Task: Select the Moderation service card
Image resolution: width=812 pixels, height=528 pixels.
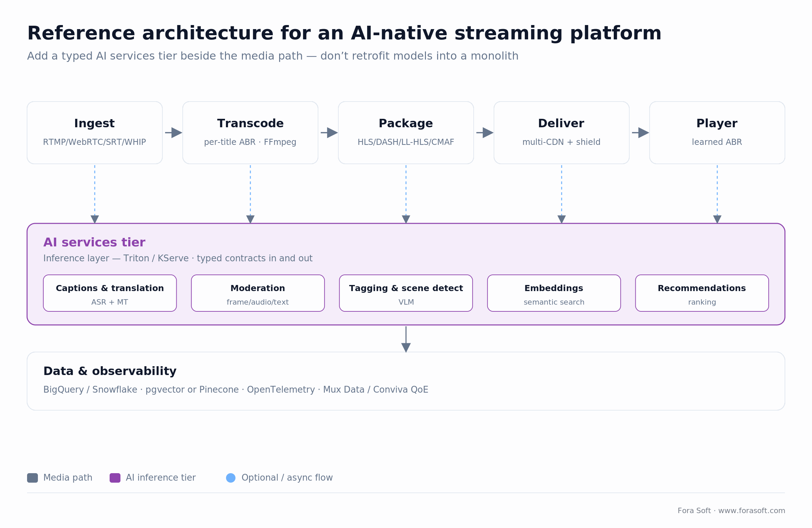Action: [x=258, y=293]
